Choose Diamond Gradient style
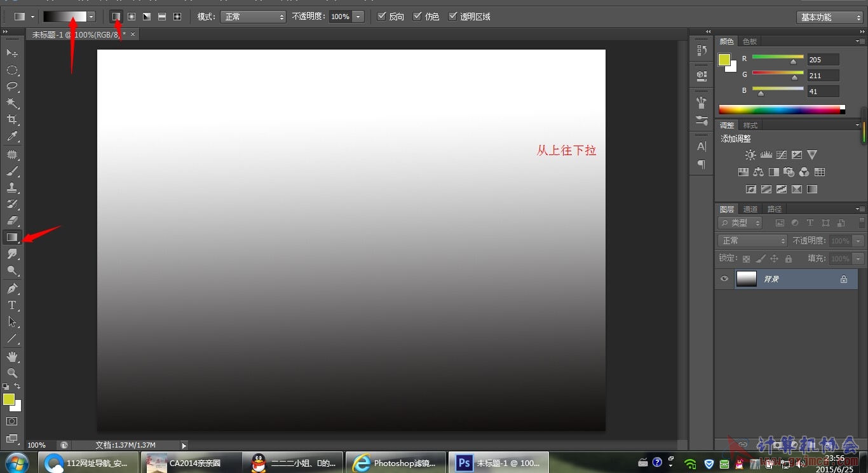Screen dimensions: 868x473 click(x=177, y=17)
